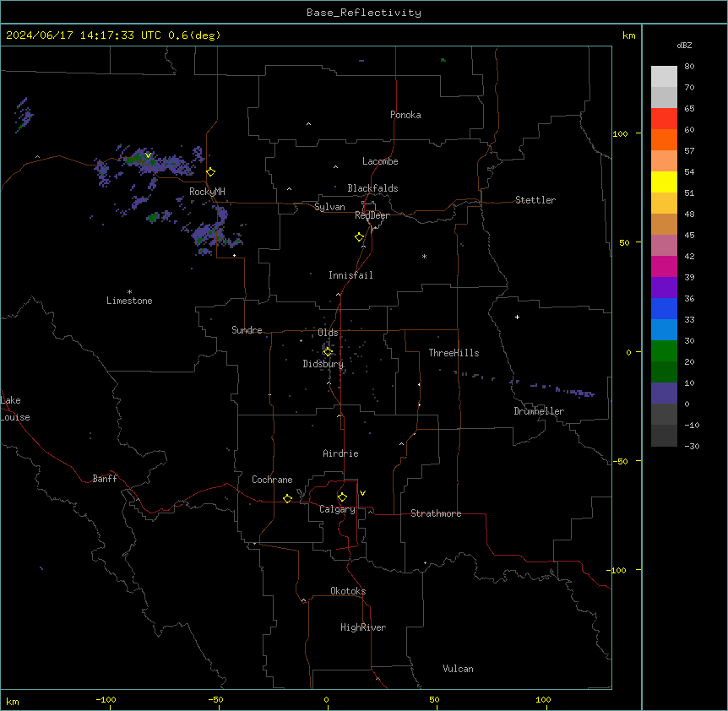This screenshot has height=711, width=728.
Task: Select the Drumheller label
Action: (x=539, y=411)
